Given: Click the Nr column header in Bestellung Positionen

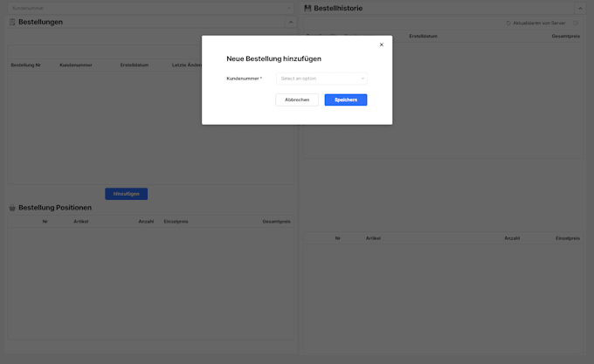Looking at the screenshot, I should 45,222.
